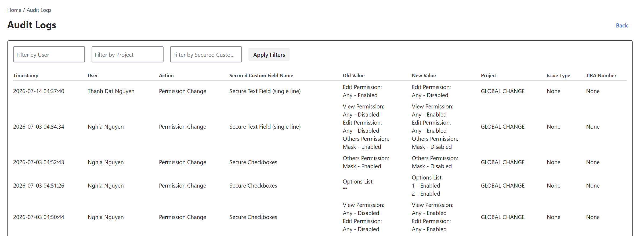Select timestamp 2026-07-03 04:50:44

coord(39,217)
